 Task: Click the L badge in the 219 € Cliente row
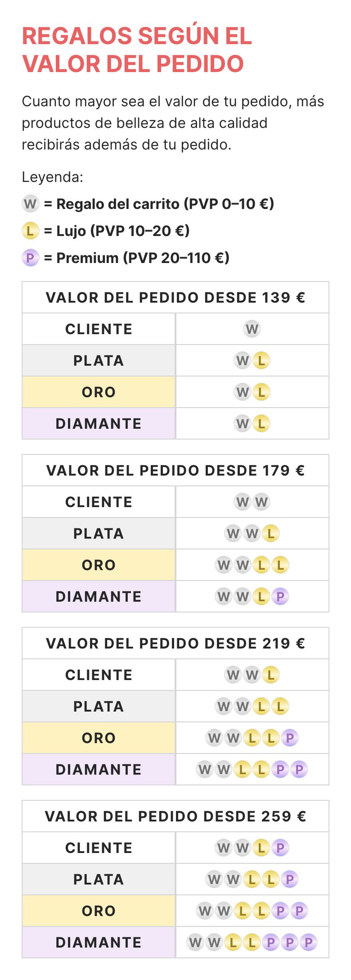[x=271, y=675]
